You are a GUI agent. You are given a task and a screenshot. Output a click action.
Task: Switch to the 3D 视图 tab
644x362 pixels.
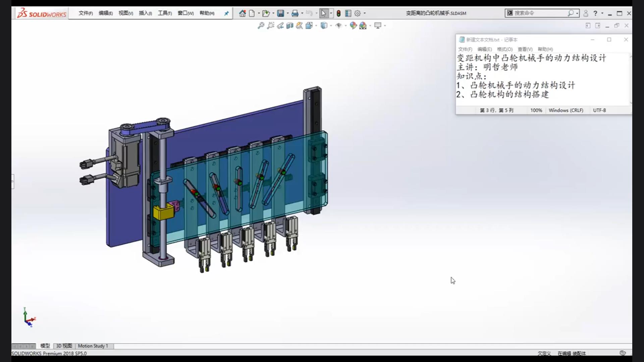tap(64, 346)
